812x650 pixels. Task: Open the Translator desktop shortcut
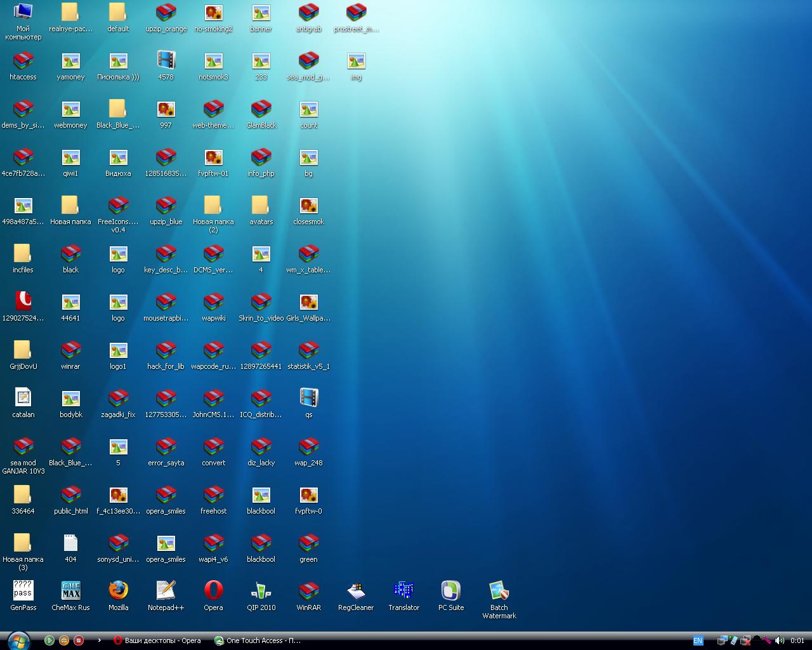(403, 591)
